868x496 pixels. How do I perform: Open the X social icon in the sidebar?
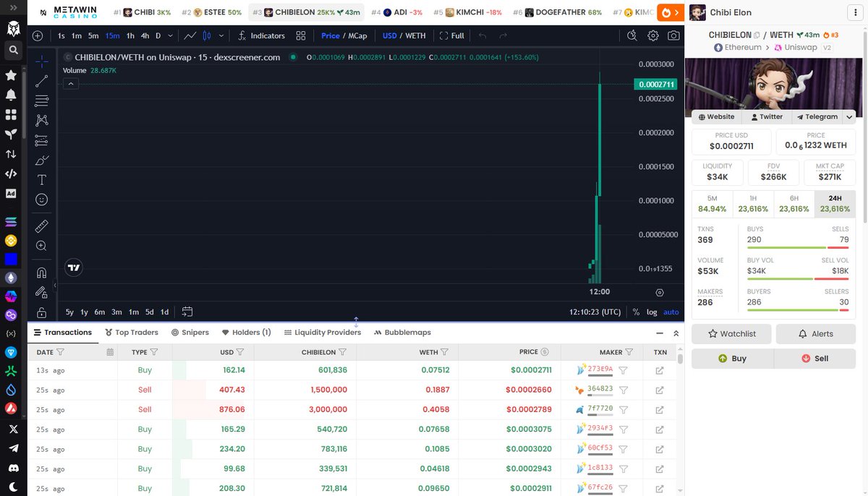pos(12,429)
